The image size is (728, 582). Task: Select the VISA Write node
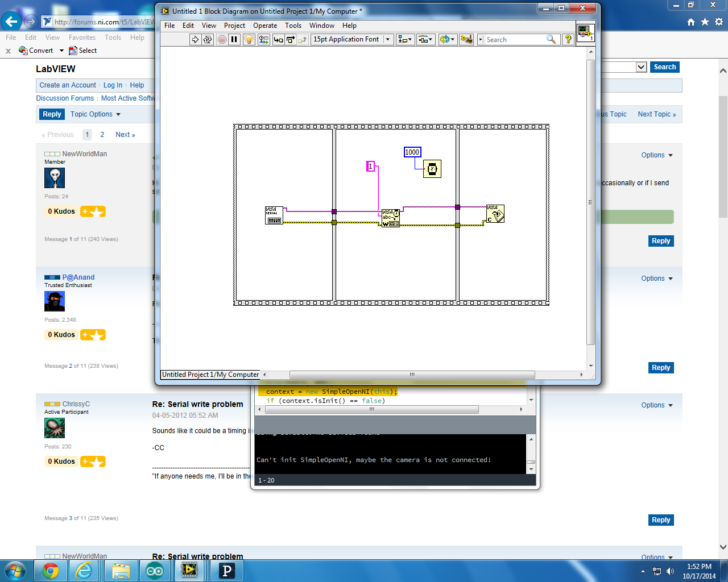(390, 218)
